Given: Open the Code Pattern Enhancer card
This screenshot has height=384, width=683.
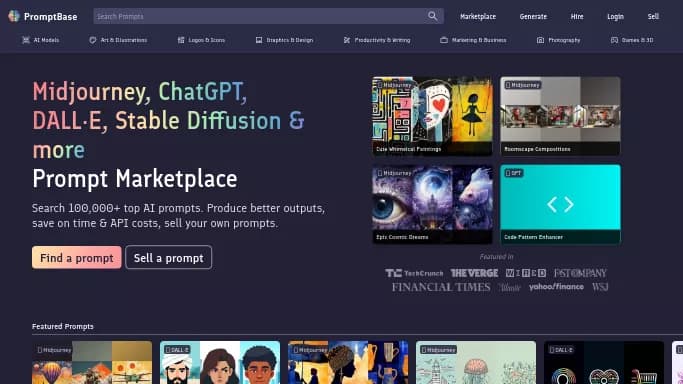Looking at the screenshot, I should coord(560,204).
